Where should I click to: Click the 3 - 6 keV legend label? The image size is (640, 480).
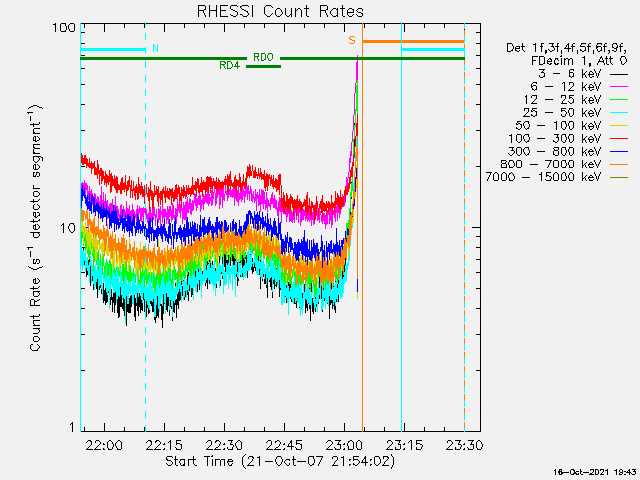pos(570,74)
